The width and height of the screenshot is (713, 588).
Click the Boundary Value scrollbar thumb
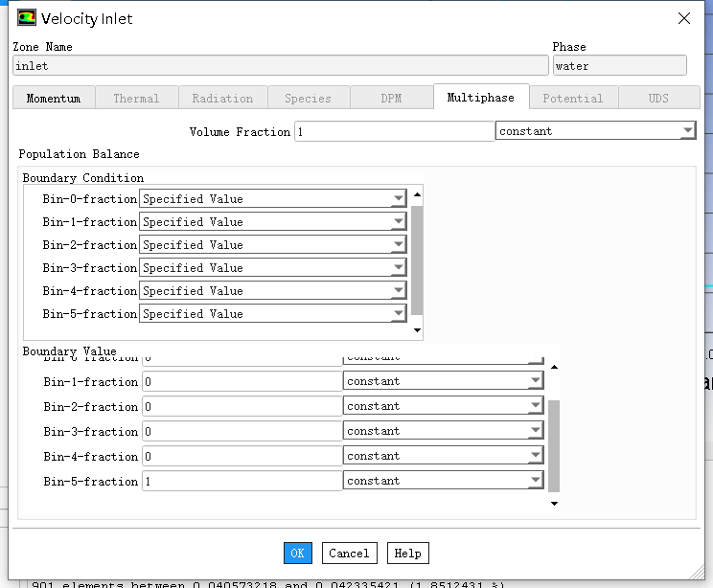pyautogui.click(x=553, y=445)
